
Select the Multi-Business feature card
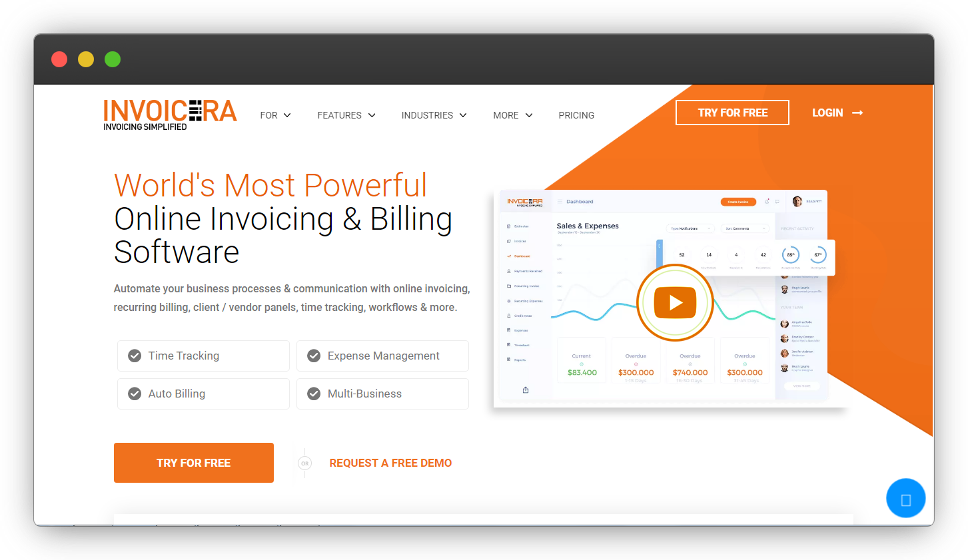[x=382, y=394]
